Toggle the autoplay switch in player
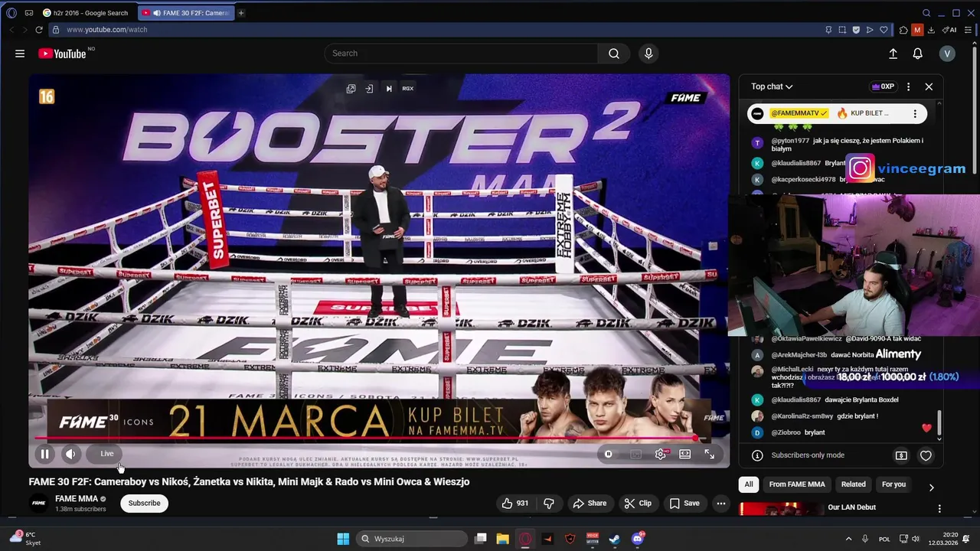The height and width of the screenshot is (551, 980). click(x=609, y=454)
